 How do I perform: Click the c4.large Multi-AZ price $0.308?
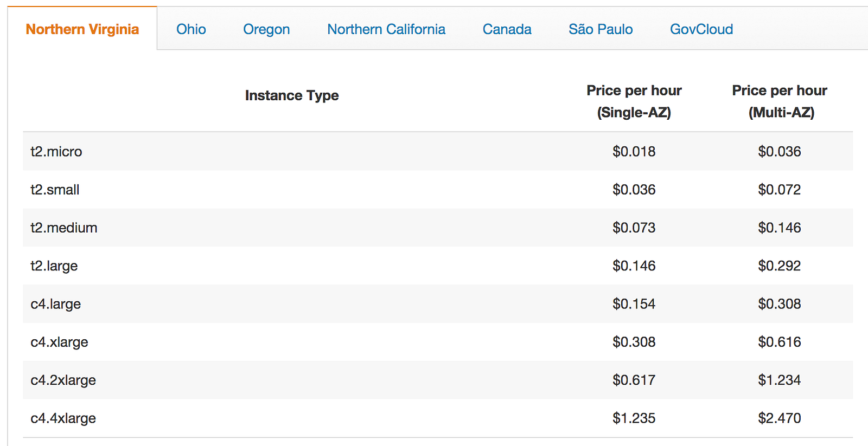tap(780, 304)
